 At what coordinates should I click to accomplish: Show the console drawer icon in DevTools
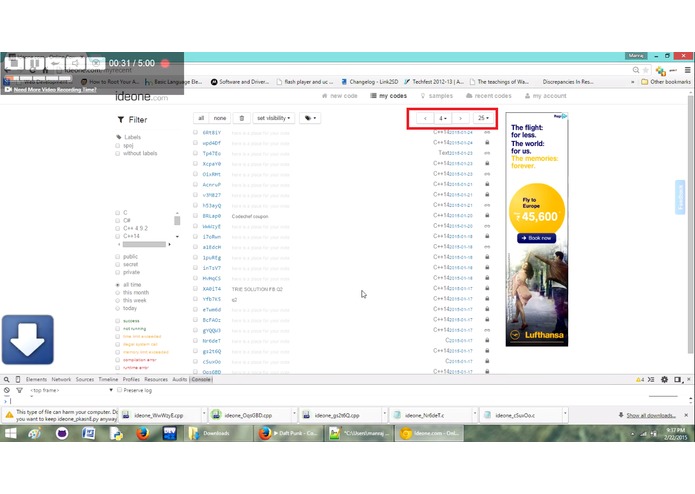pos(651,380)
